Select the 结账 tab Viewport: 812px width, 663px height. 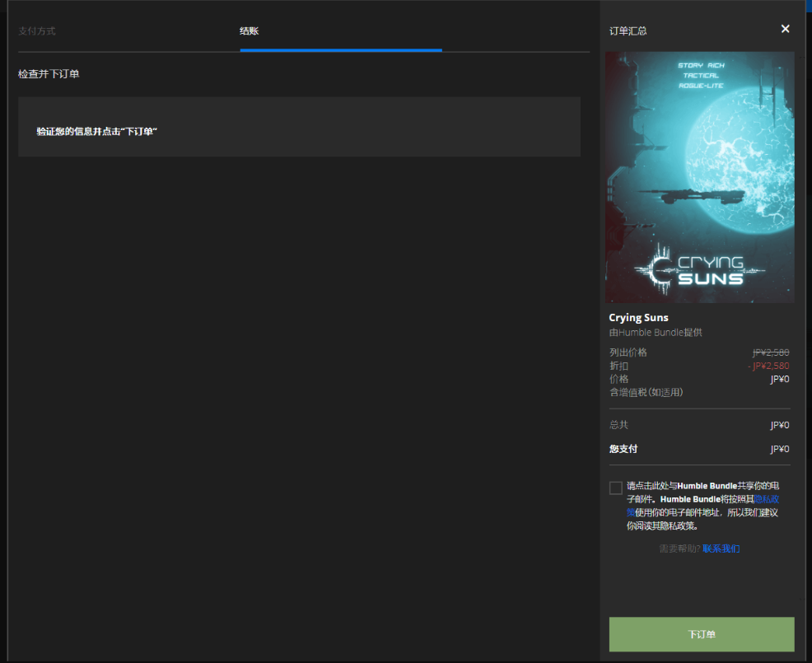(250, 31)
